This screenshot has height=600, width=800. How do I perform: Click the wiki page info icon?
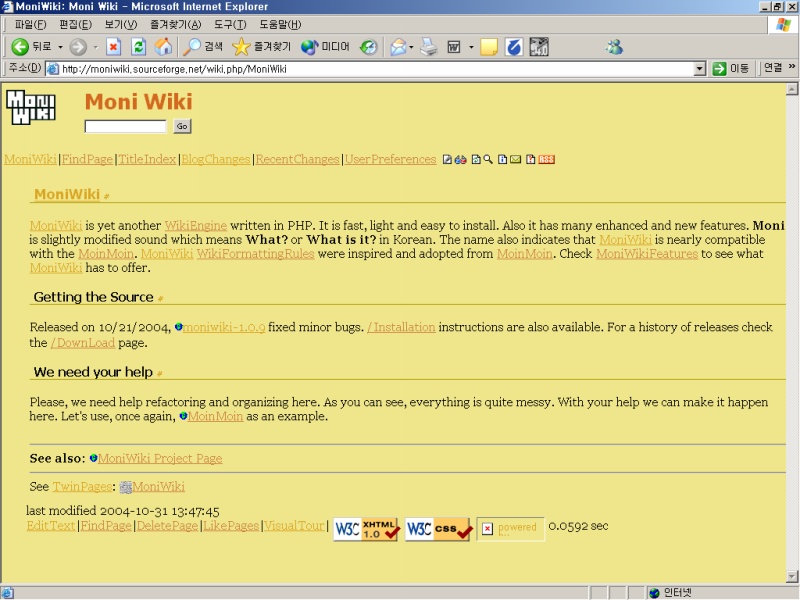coord(503,159)
